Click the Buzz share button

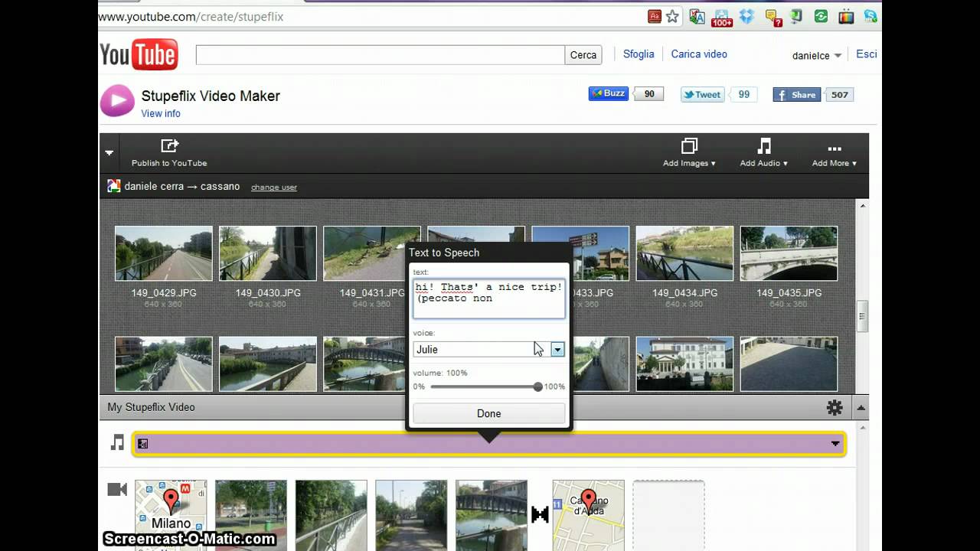click(x=609, y=93)
